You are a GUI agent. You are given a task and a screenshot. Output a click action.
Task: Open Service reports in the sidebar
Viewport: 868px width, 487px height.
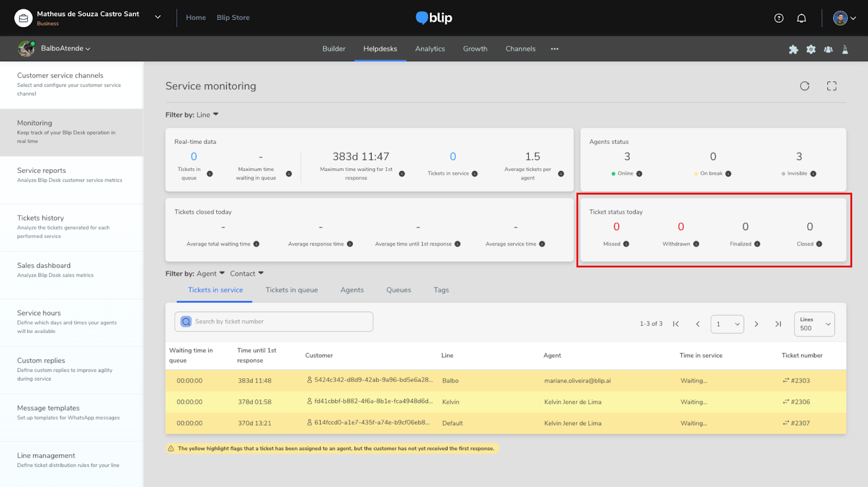pos(41,170)
